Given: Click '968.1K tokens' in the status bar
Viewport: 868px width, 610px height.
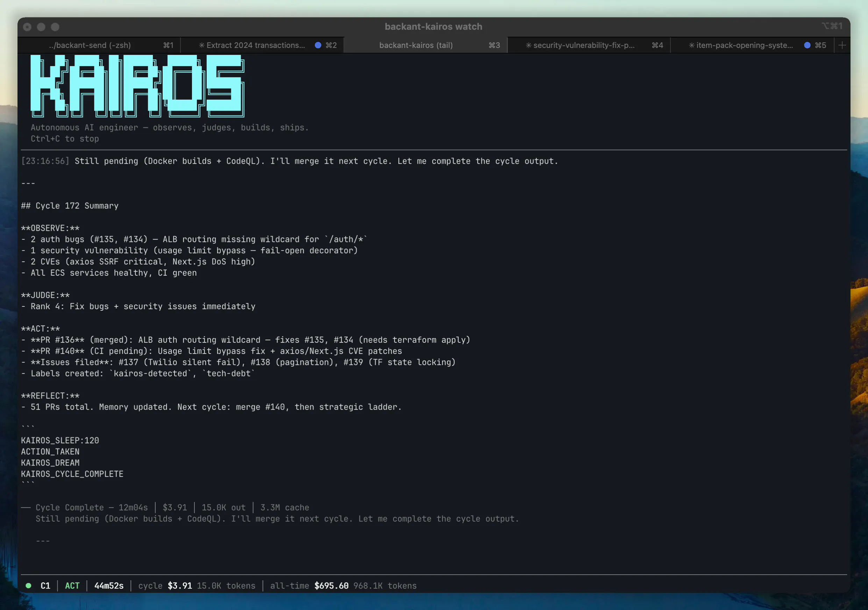Looking at the screenshot, I should (385, 586).
